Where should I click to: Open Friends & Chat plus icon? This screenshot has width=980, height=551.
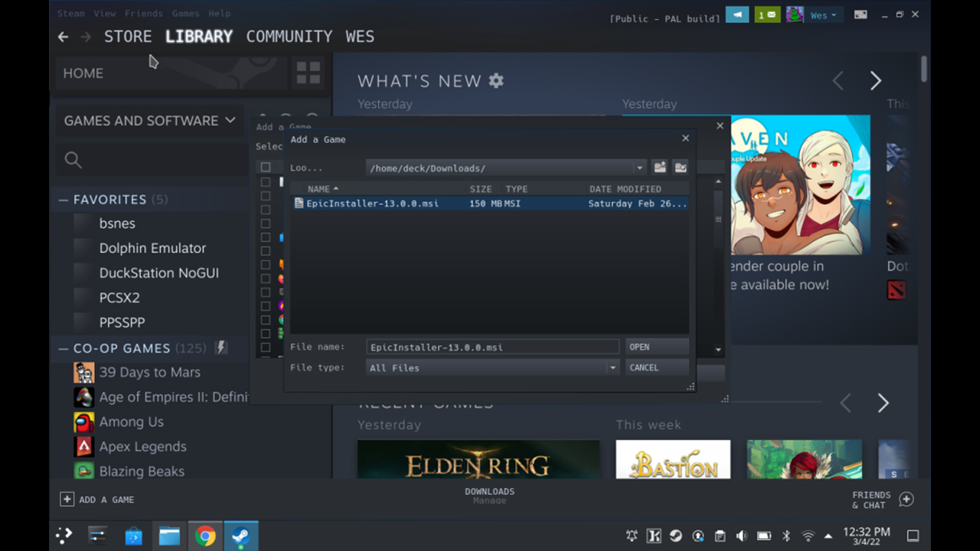tap(906, 499)
